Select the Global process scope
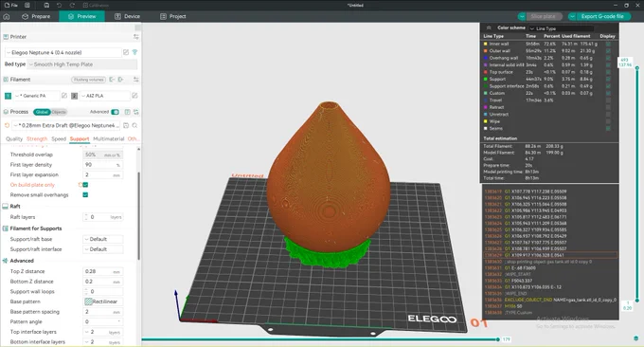644x347 pixels. (42, 112)
